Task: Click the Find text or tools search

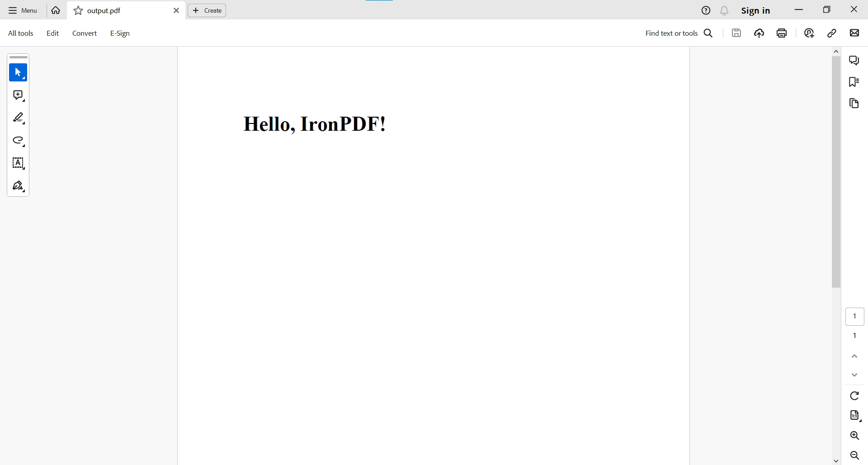Action: pyautogui.click(x=679, y=33)
